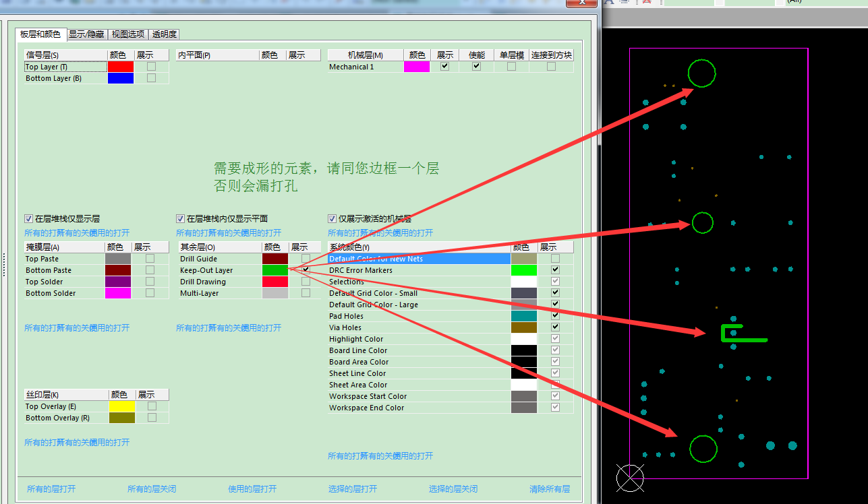Uncheck Via Holes show checkbox
Image resolution: width=868 pixels, height=504 pixels.
(555, 327)
